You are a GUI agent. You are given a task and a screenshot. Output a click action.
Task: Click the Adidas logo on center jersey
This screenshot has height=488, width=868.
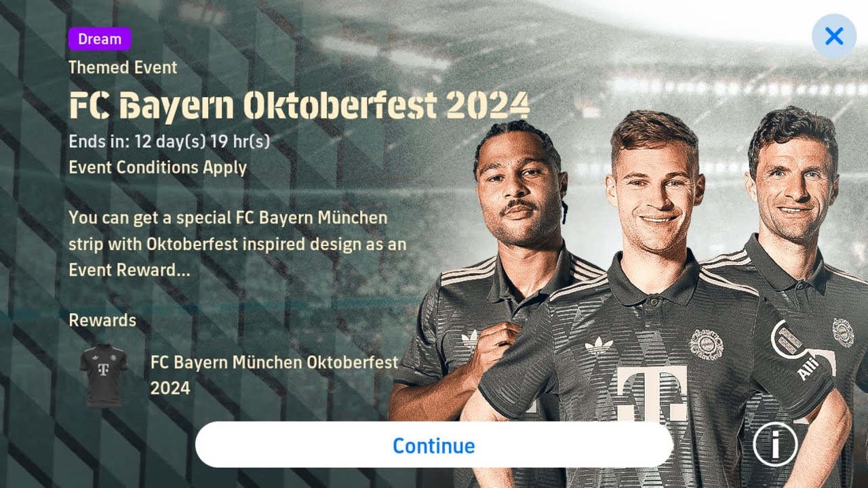598,346
